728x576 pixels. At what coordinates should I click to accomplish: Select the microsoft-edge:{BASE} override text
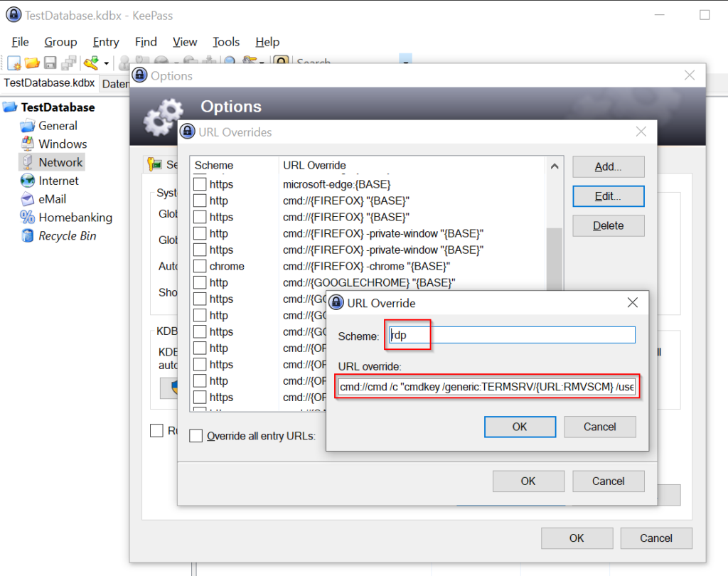point(337,184)
